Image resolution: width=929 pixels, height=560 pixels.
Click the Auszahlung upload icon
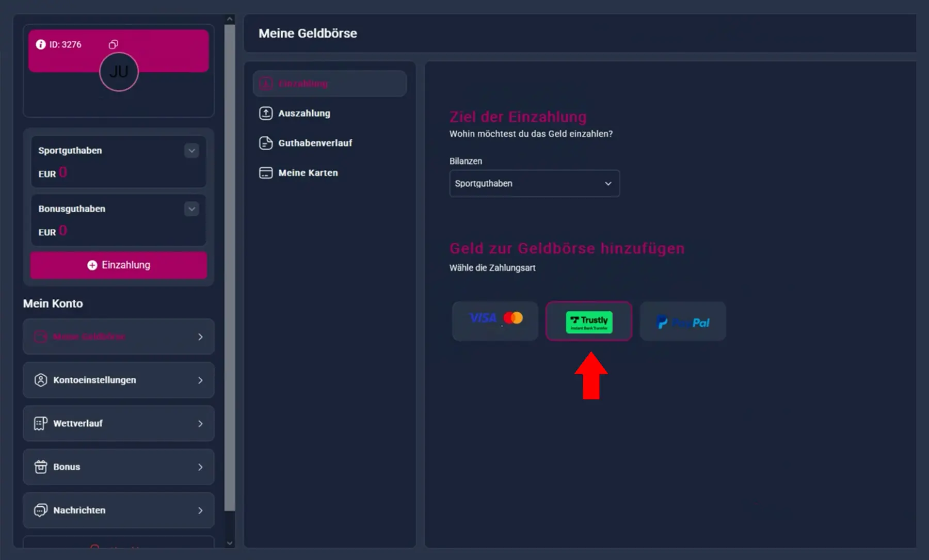point(266,113)
